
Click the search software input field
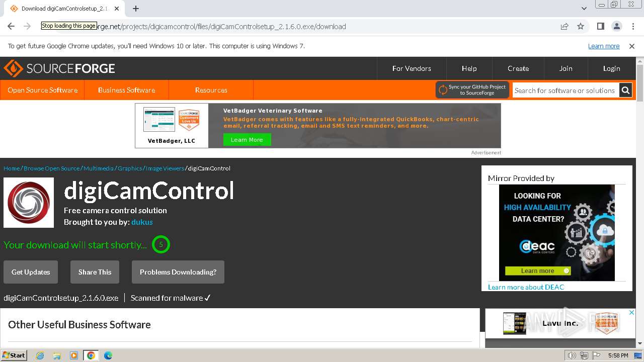coord(566,90)
